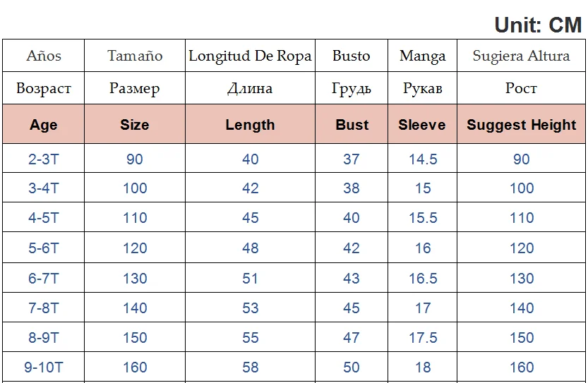Viewport: 588px width, 383px height.
Task: Select the 2-3T age cell
Action: click(44, 159)
